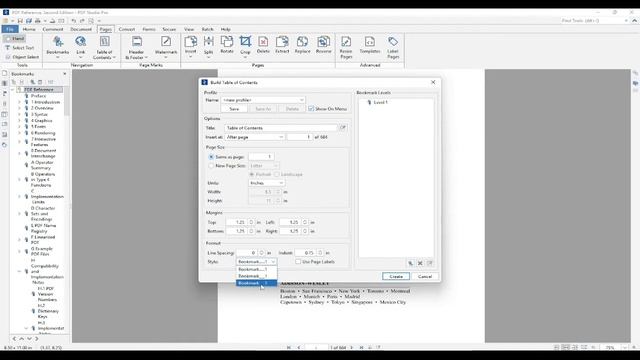Click the edit bookmark level icon
The height and width of the screenshot is (360, 640).
tap(430, 263)
